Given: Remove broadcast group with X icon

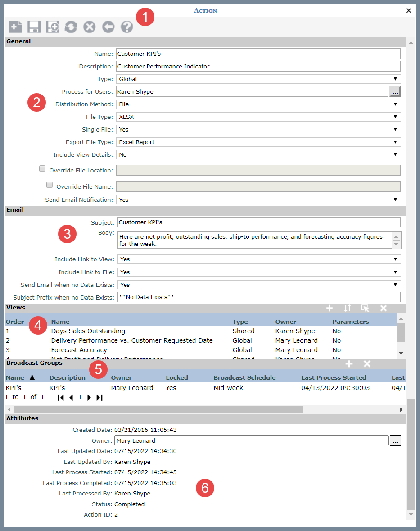Looking at the screenshot, I should coord(367,364).
